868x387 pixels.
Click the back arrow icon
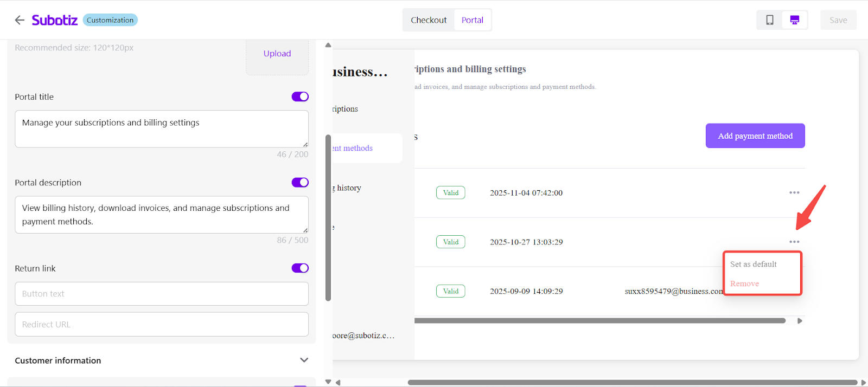(20, 20)
